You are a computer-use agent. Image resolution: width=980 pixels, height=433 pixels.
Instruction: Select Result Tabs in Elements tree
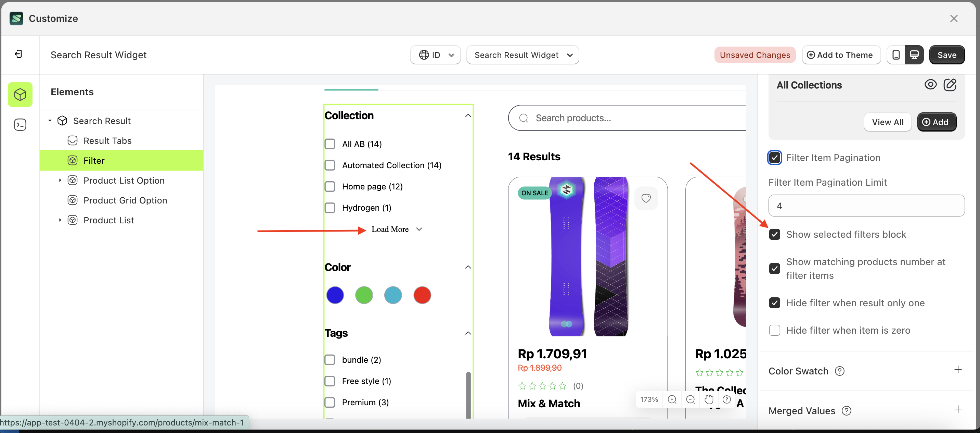coord(107,141)
